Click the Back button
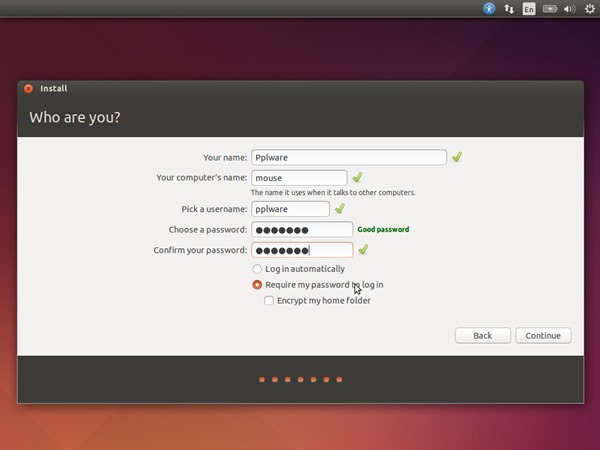 click(x=483, y=336)
